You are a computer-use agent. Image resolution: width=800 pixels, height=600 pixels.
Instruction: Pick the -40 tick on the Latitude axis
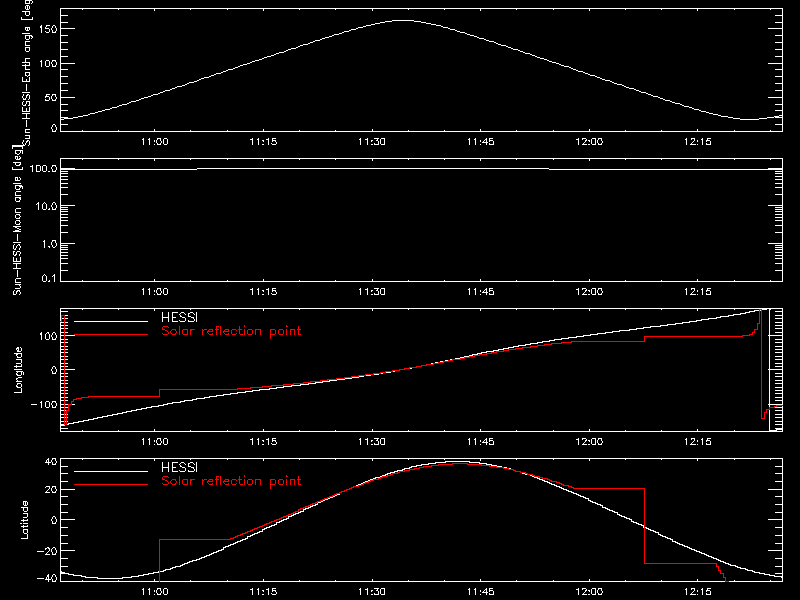47,578
